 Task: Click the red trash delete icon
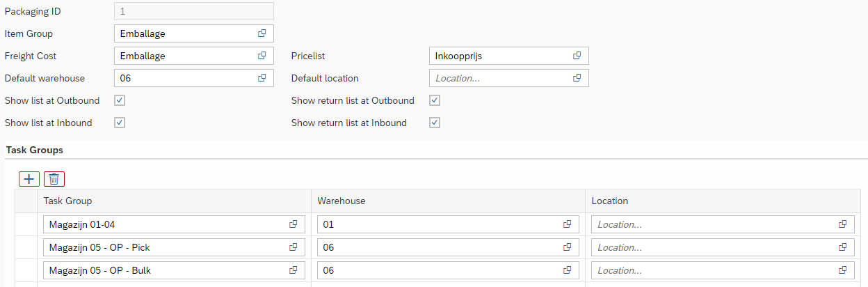(54, 179)
